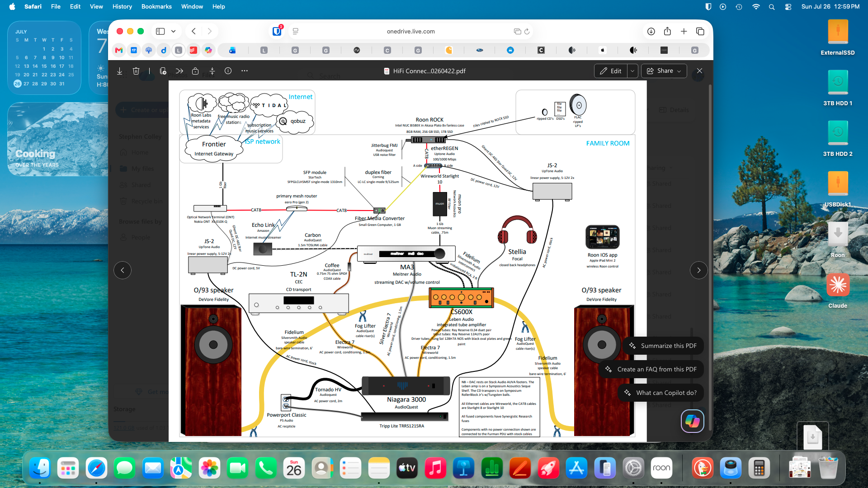Click the Safari forward arrow
This screenshot has height=488, width=868.
tap(209, 31)
